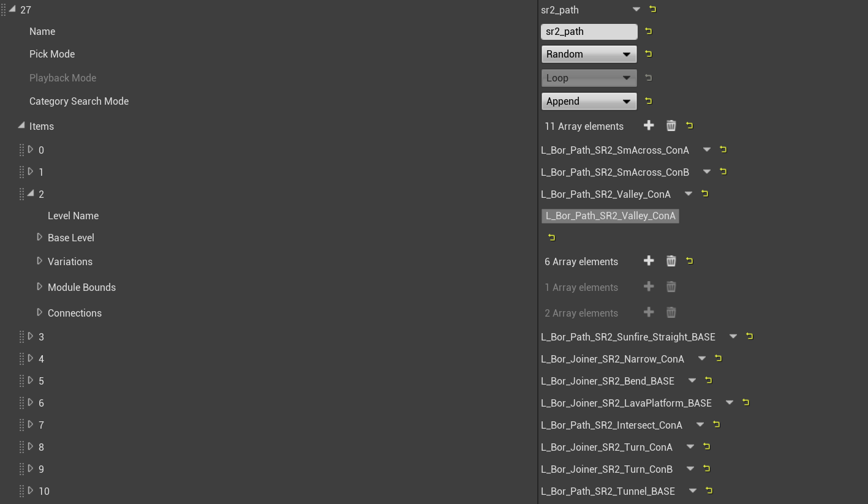
Task: Reset the sr2_path Name field to default
Action: point(649,31)
